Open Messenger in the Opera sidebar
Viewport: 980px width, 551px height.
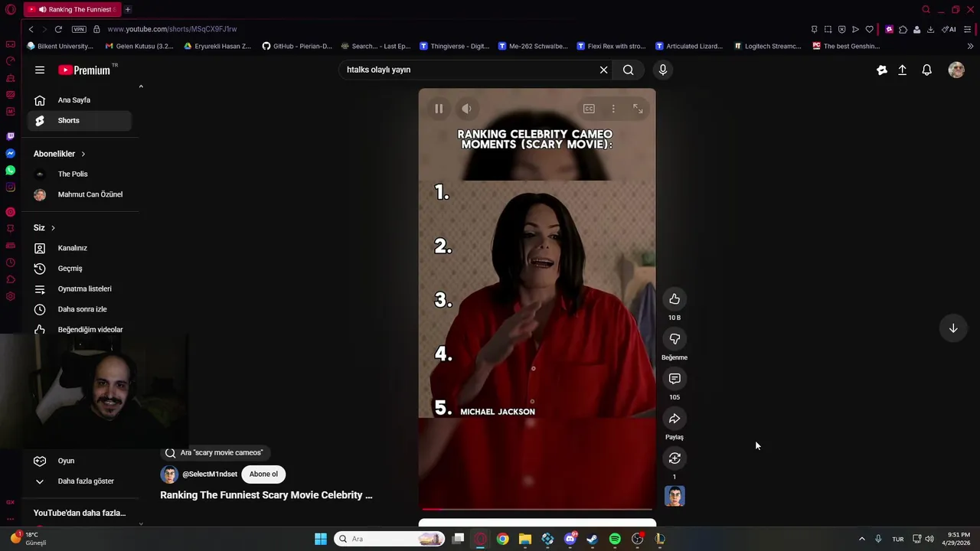click(10, 153)
